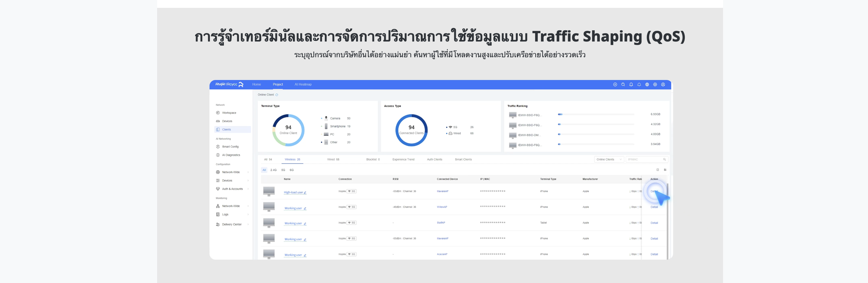Select the 2.4G band filter
Image resolution: width=868 pixels, height=283 pixels.
click(x=273, y=170)
